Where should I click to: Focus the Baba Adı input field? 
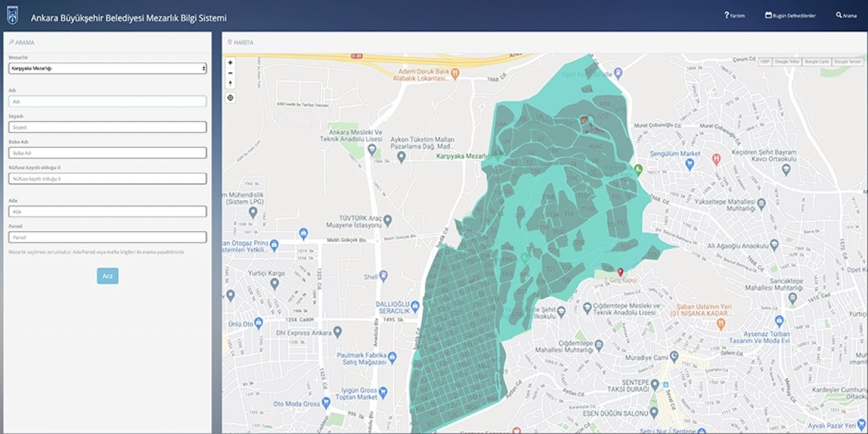[108, 153]
